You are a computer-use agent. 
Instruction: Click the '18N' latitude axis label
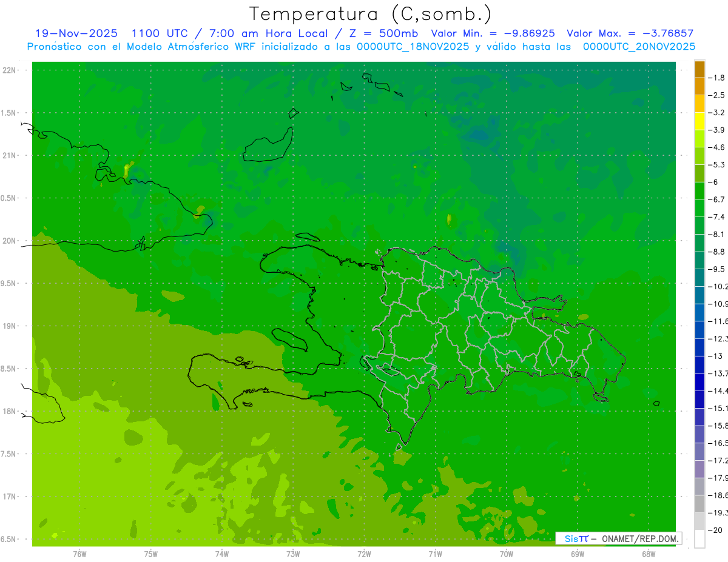[10, 411]
